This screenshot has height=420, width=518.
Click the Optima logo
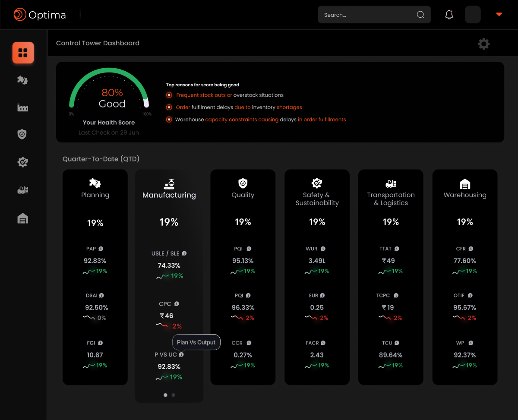click(x=40, y=15)
